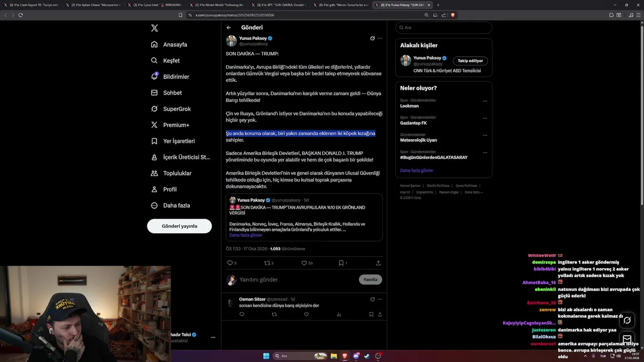Screen dimensions: 644x362
Task: Bookmark Osman Sözer's comment
Action: [371, 314]
